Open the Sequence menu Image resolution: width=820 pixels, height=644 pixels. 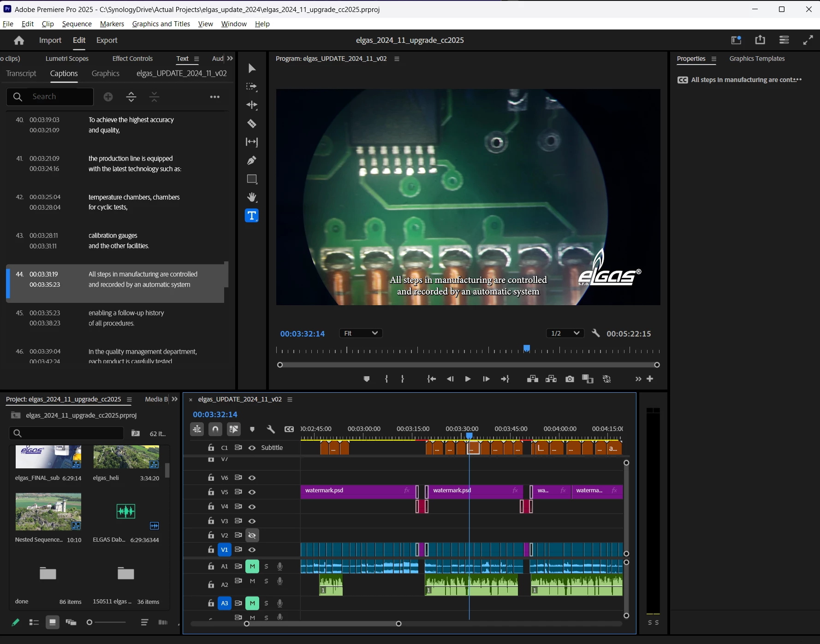click(77, 24)
